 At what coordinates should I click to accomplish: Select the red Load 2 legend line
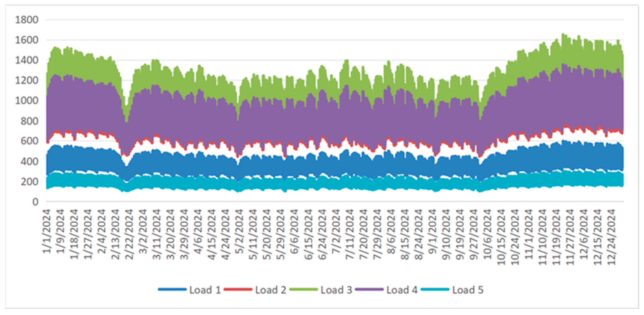click(x=238, y=289)
